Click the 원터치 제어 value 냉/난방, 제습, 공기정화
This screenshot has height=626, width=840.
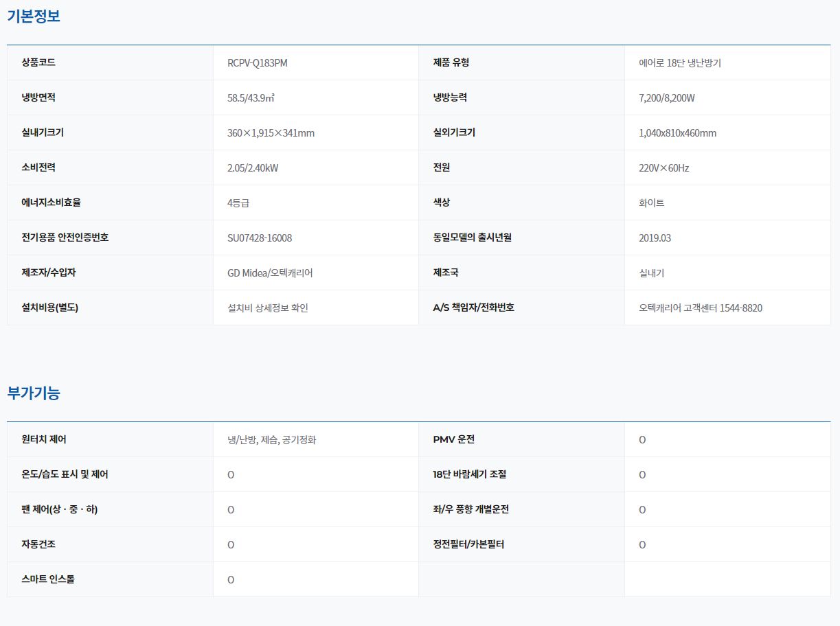271,440
